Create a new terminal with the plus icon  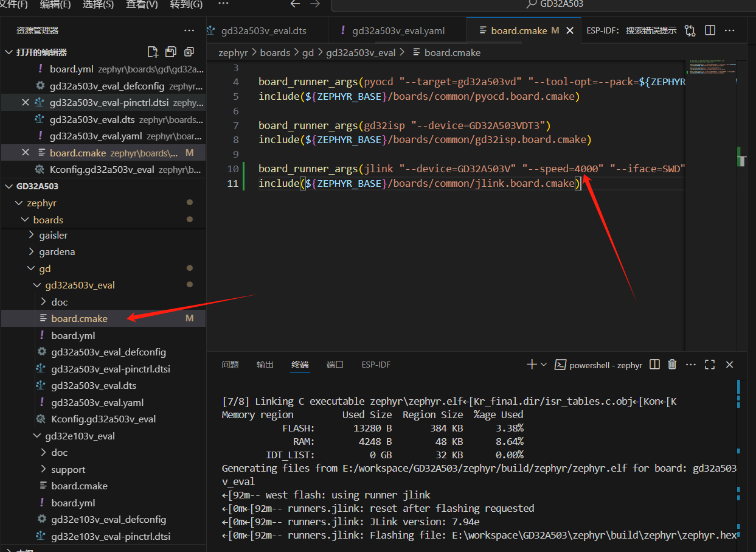(x=531, y=365)
